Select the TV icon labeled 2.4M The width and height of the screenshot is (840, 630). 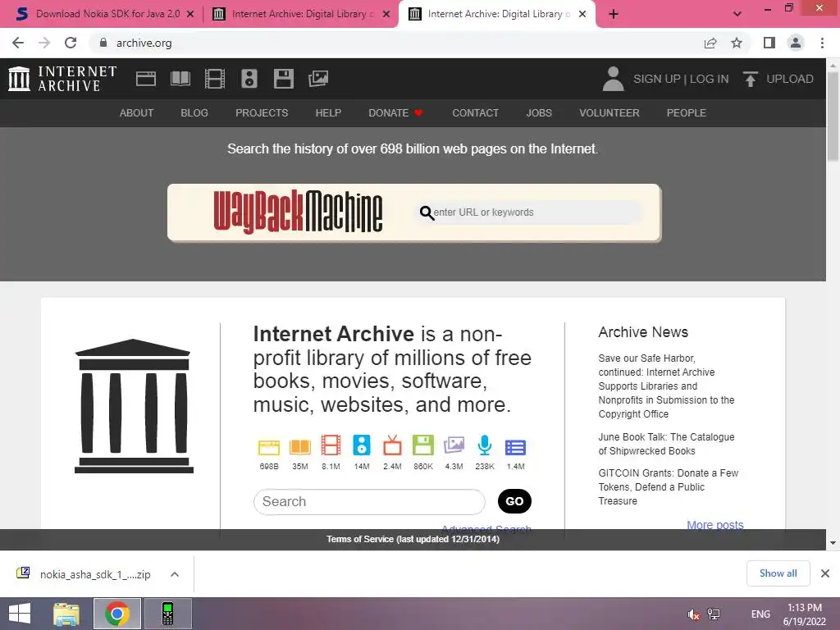392,445
